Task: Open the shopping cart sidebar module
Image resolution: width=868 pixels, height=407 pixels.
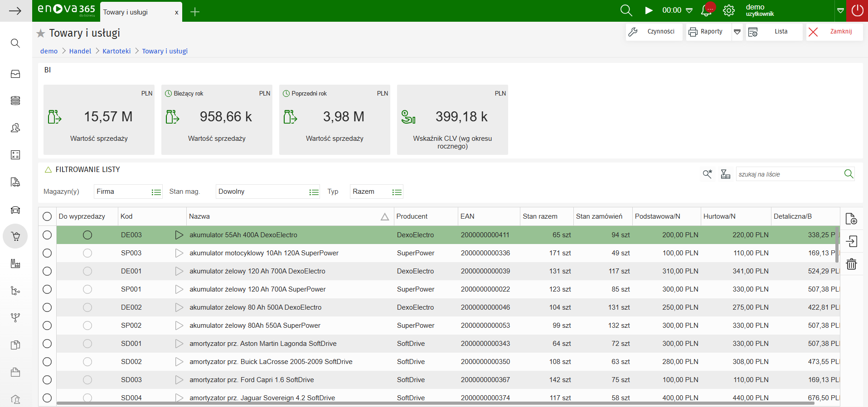Action: pos(15,236)
